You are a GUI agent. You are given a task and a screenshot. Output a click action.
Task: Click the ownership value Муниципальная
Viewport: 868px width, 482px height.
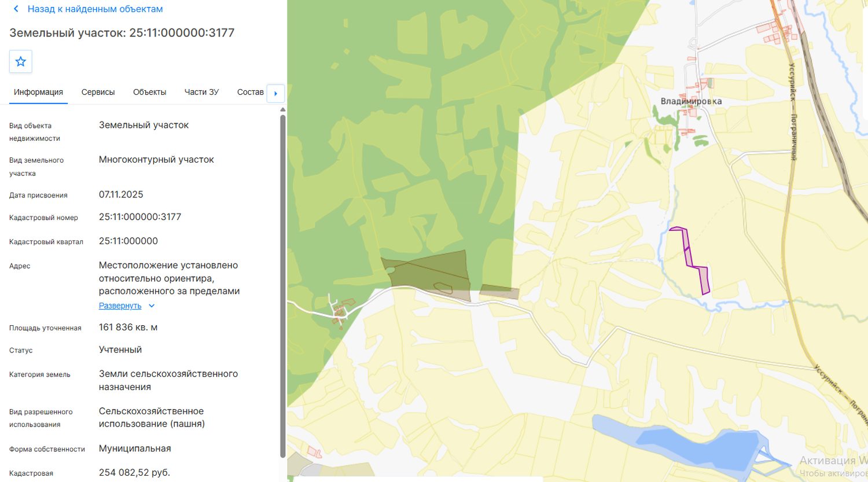135,448
